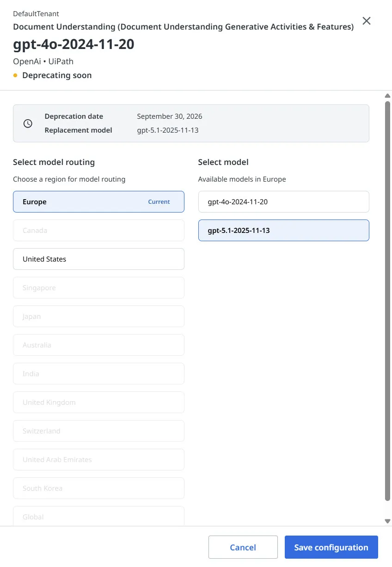The height and width of the screenshot is (567, 392).
Task: Close the model configuration dialog
Action: (367, 21)
